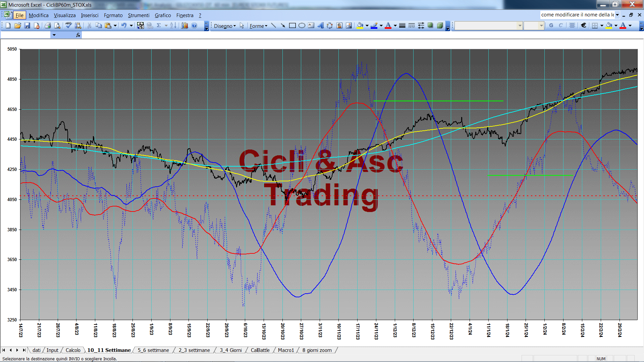Expand the help search box dropdown arrow
The width and height of the screenshot is (644, 362).
(617, 15)
